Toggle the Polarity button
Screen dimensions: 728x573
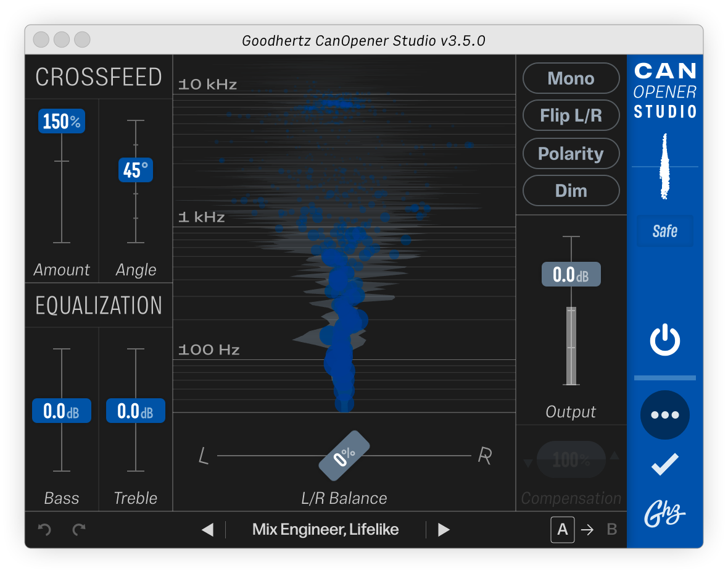point(571,153)
